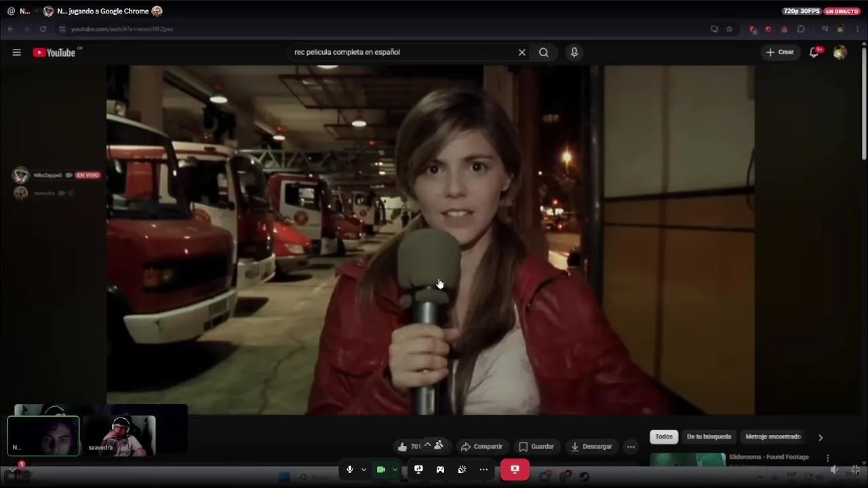The width and height of the screenshot is (868, 488).
Task: Start an activity with game controller icon
Action: coord(440,469)
